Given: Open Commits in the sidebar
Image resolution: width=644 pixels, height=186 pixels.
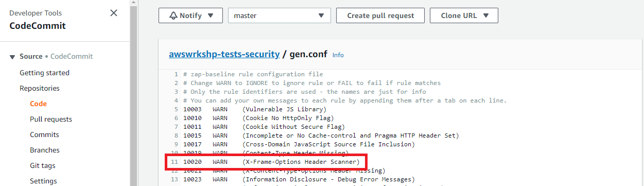Looking at the screenshot, I should (x=44, y=134).
